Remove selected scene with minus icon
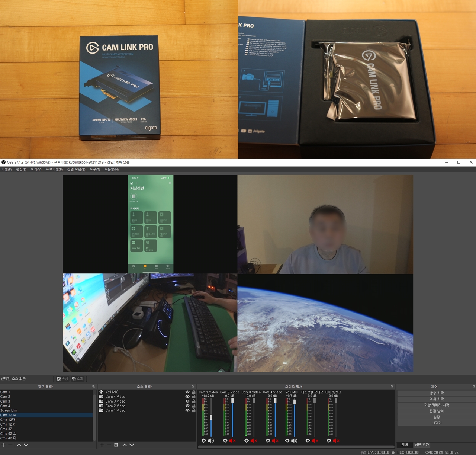 point(10,445)
